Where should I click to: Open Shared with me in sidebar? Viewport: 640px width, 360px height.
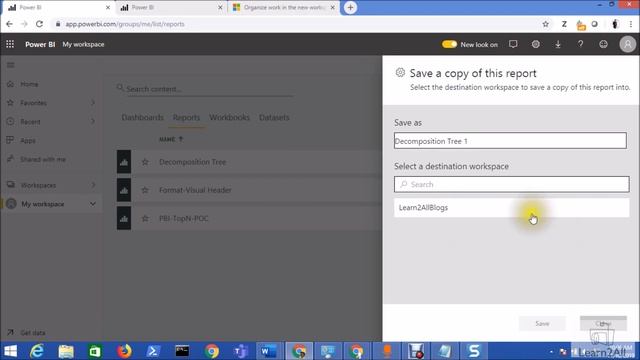click(43, 159)
